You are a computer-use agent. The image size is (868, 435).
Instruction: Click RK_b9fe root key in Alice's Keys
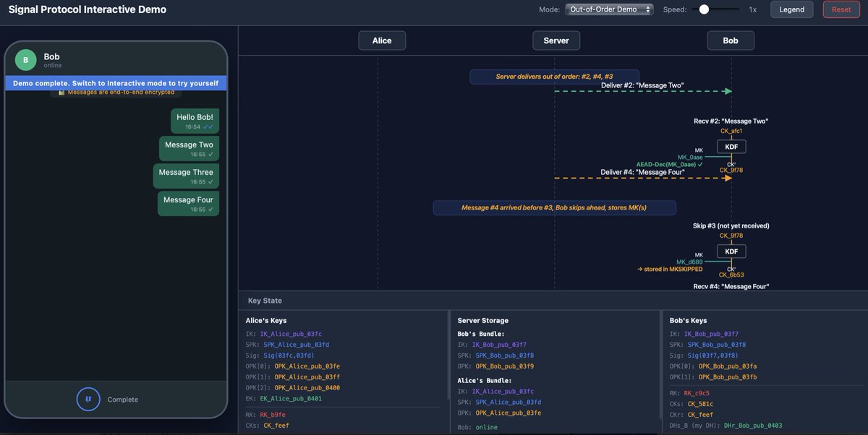(x=273, y=415)
